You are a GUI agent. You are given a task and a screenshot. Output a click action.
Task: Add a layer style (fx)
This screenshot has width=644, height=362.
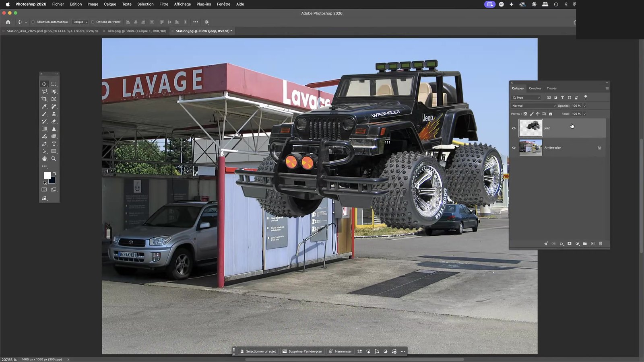coord(561,244)
